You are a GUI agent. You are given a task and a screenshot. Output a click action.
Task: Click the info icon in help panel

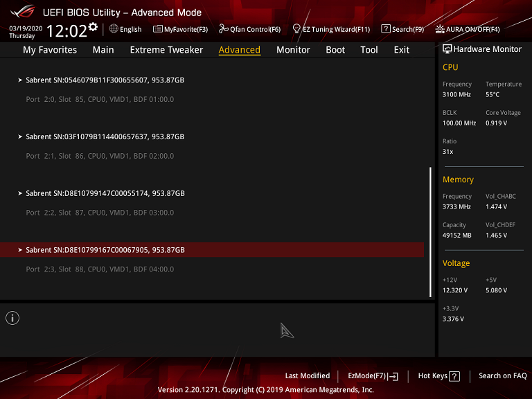pos(12,318)
